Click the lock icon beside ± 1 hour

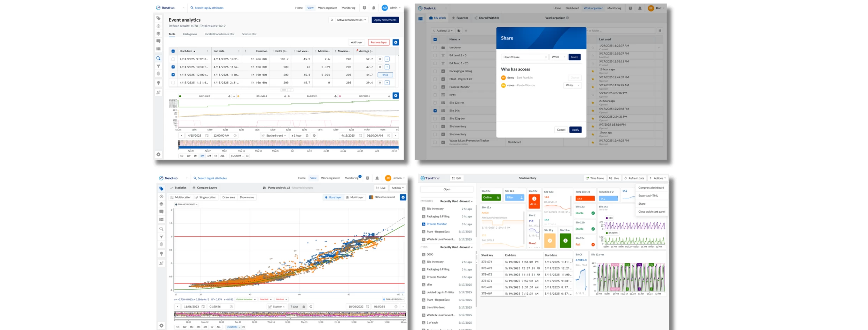point(307,136)
